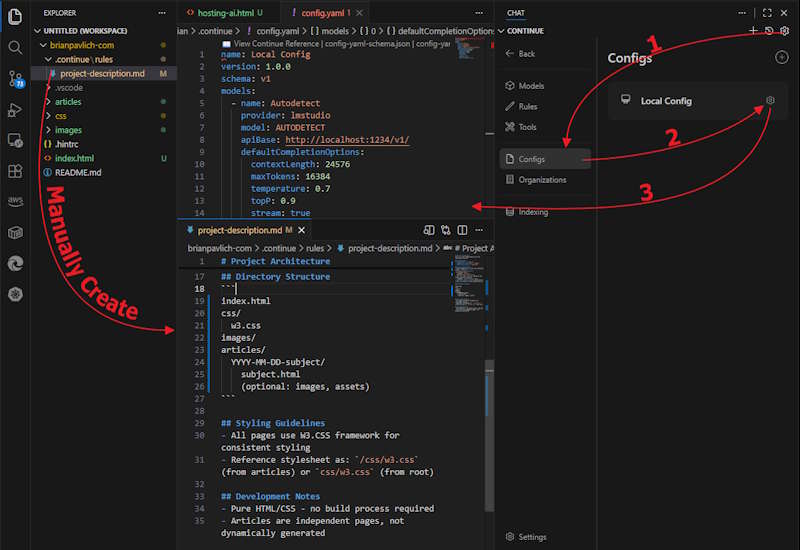
Task: Click View Continue Reference code lens
Action: click(276, 44)
